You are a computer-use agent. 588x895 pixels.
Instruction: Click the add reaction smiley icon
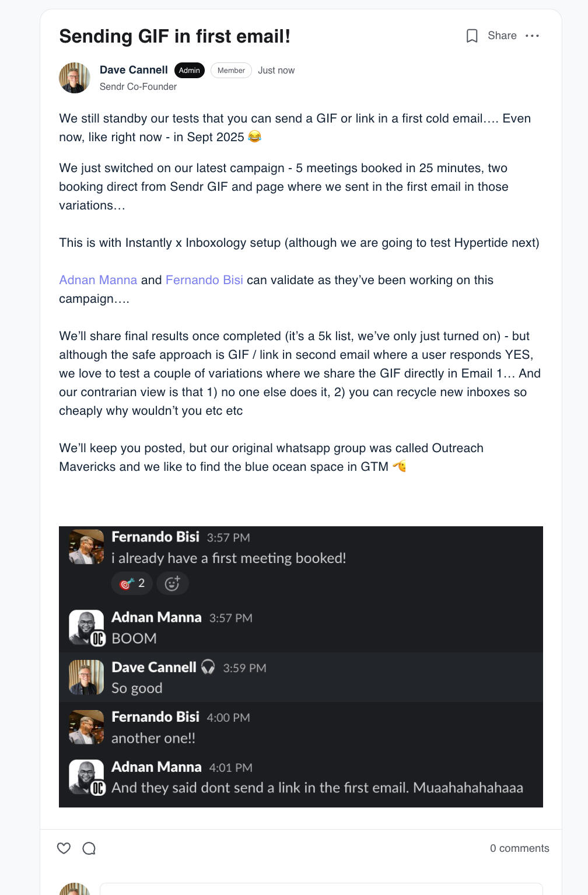click(172, 583)
